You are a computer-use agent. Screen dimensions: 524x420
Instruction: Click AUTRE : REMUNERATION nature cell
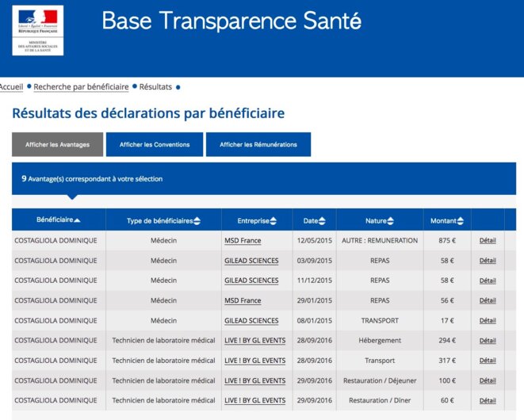(380, 241)
